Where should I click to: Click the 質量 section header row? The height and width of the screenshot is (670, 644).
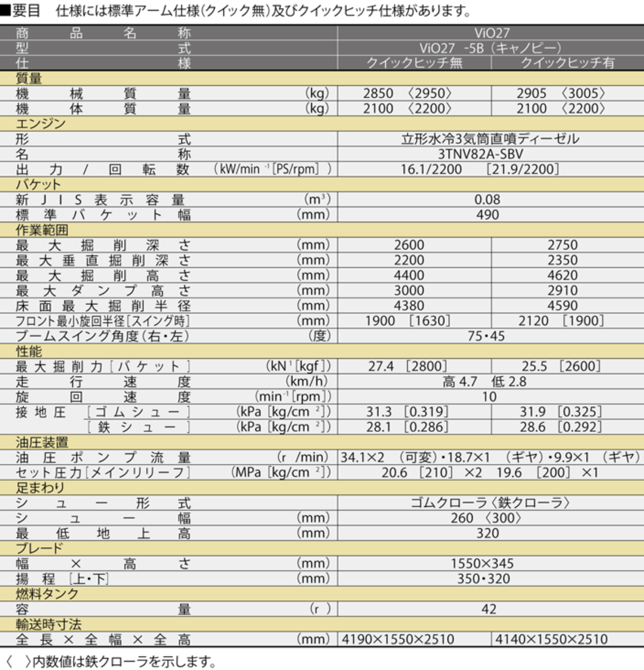[x=29, y=78]
